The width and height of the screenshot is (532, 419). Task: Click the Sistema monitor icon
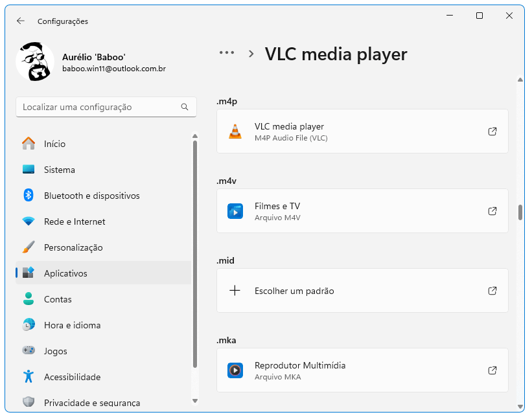[29, 169]
